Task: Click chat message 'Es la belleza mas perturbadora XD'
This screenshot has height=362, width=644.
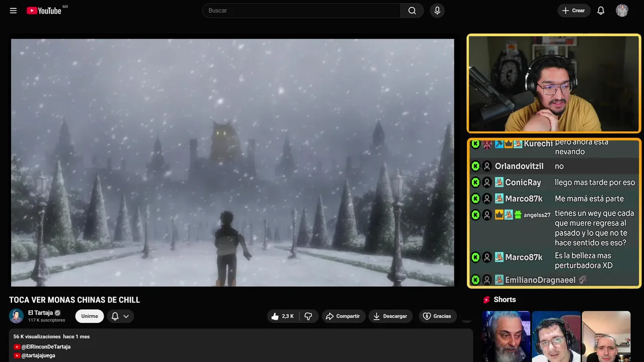Action: point(584,260)
